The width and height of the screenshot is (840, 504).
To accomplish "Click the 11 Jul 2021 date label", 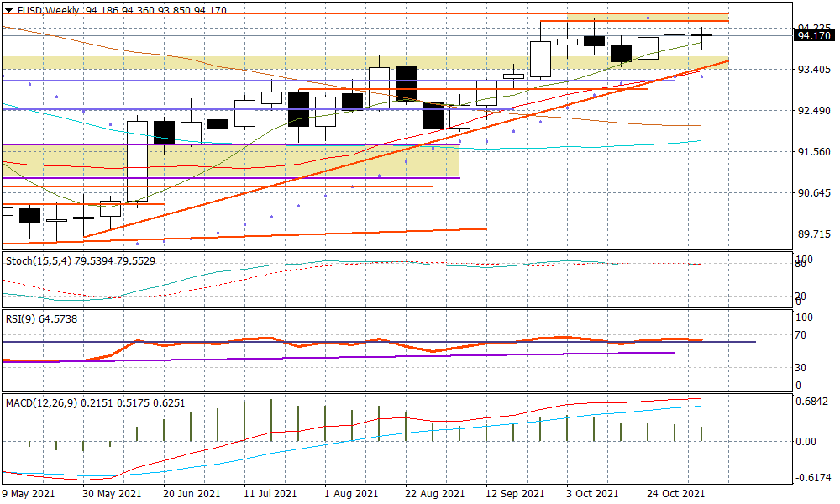I will coord(270,494).
